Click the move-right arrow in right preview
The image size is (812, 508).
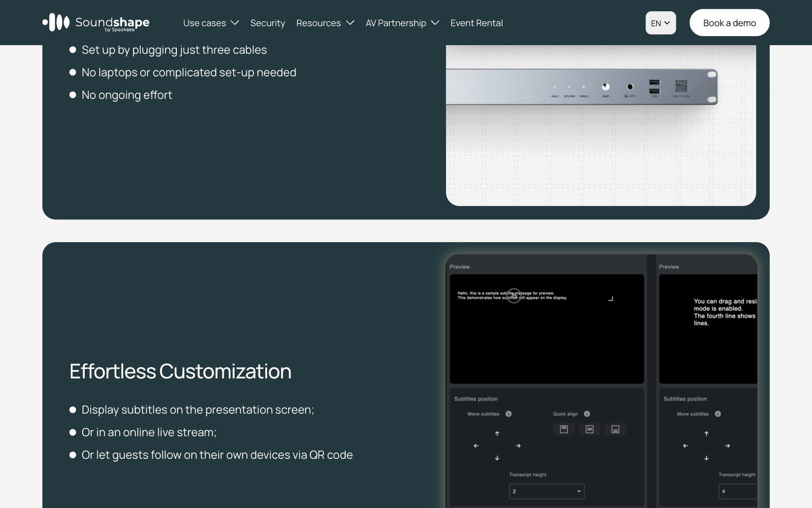tap(728, 446)
